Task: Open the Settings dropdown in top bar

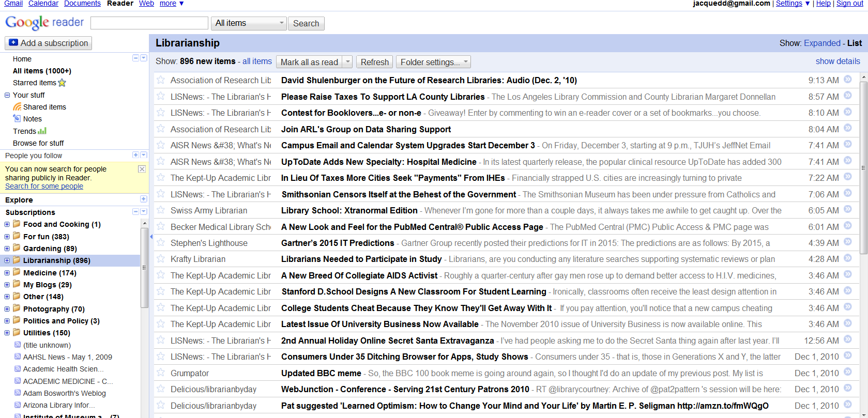Action: coord(793,4)
